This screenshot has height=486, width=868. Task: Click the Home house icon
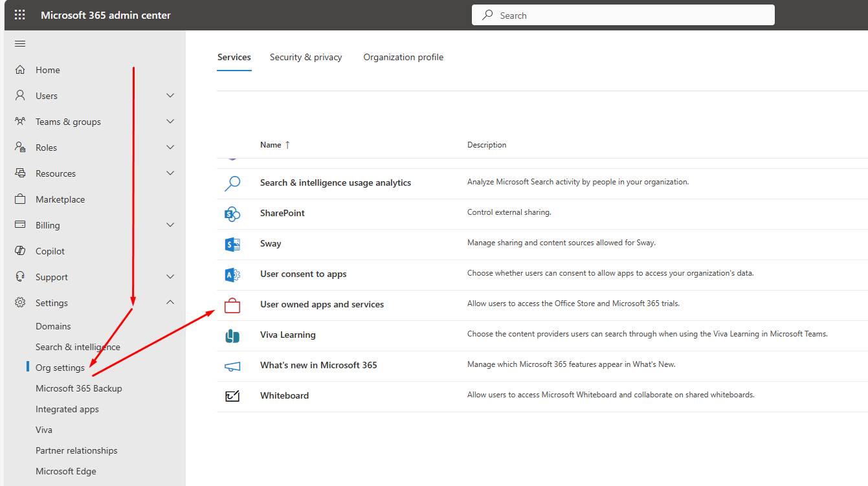20,70
